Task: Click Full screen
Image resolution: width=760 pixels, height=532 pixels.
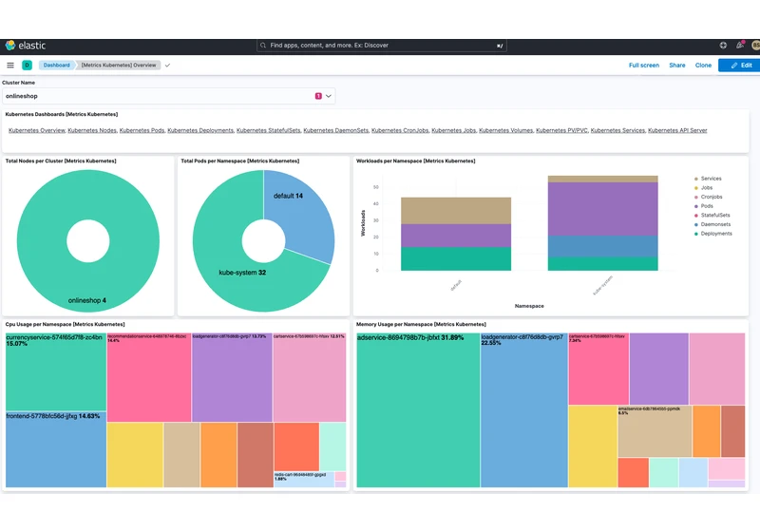Action: [644, 65]
